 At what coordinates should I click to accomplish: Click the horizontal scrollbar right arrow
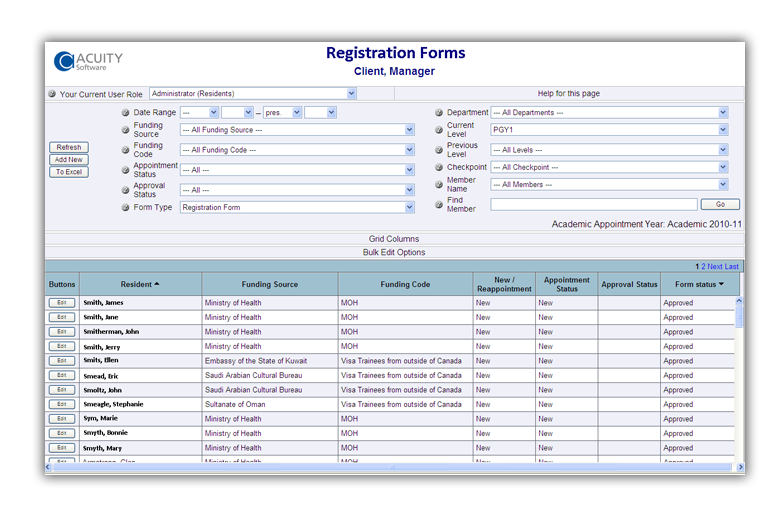pyautogui.click(x=741, y=467)
